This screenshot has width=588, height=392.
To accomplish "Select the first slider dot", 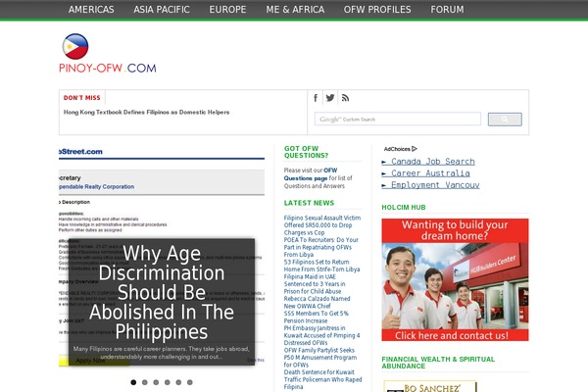I will click(133, 382).
